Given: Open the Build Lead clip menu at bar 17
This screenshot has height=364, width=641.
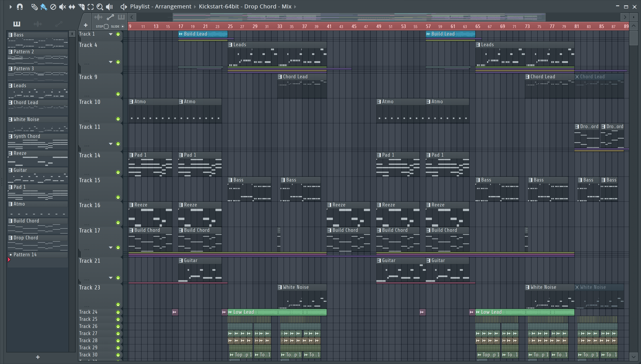Looking at the screenshot, I should point(181,34).
